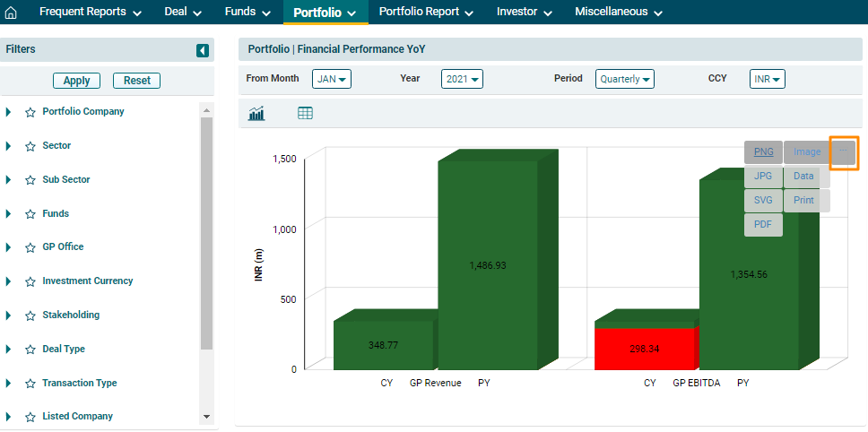The image size is (868, 432).
Task: Toggle star on Listed Company filter
Action: click(30, 417)
